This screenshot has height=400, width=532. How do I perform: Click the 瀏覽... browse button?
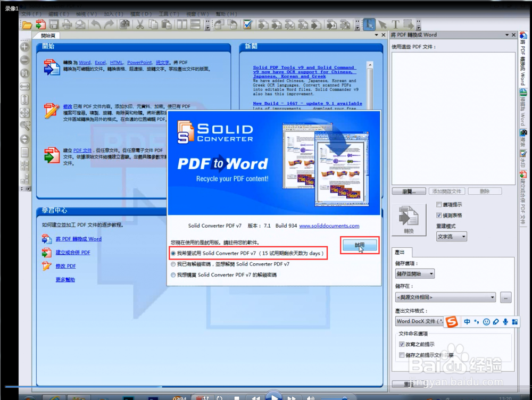coord(409,191)
